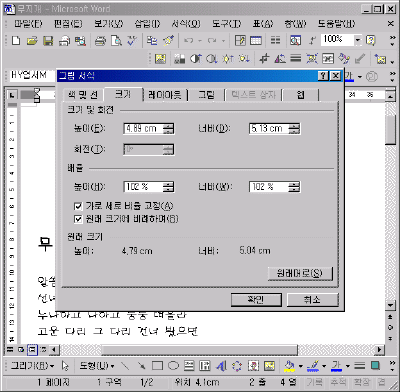Toggle 가로 세로 비율 고정 checkbox
Image resolution: width=400 pixels, height=392 pixels.
pos(78,206)
